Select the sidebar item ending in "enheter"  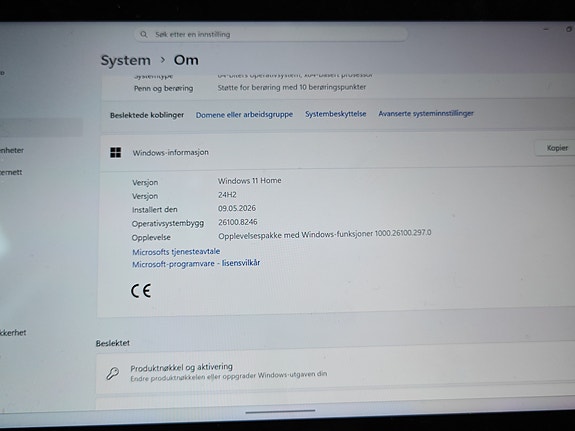pos(12,150)
